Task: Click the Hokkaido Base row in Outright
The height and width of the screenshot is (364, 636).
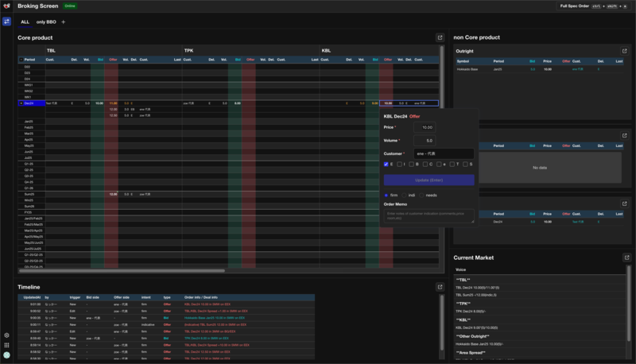Action: click(x=540, y=69)
